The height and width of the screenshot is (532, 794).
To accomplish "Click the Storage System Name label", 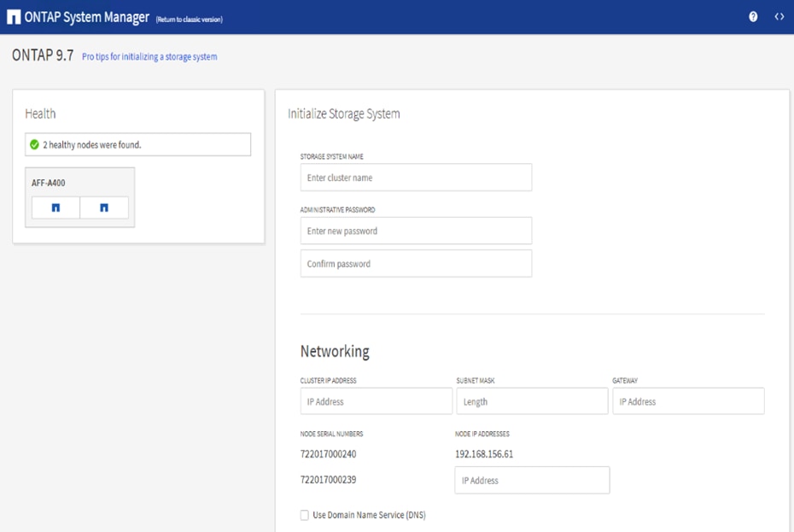I will pyautogui.click(x=331, y=156).
